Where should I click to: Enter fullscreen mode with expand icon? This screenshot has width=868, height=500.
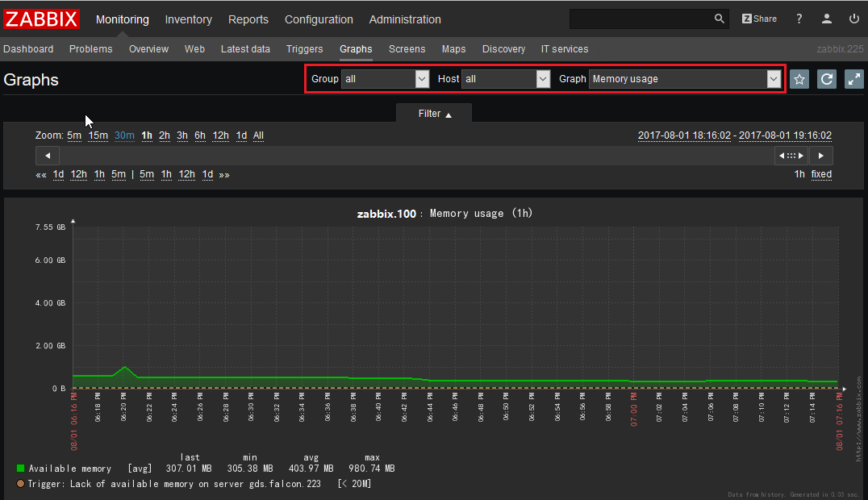(x=854, y=79)
